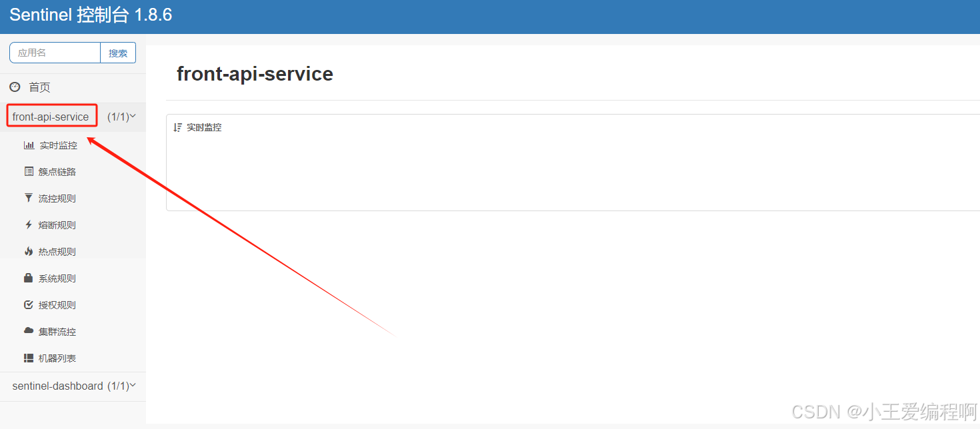Open the 机器列表 machine list page
The image size is (980, 429).
coord(57,358)
